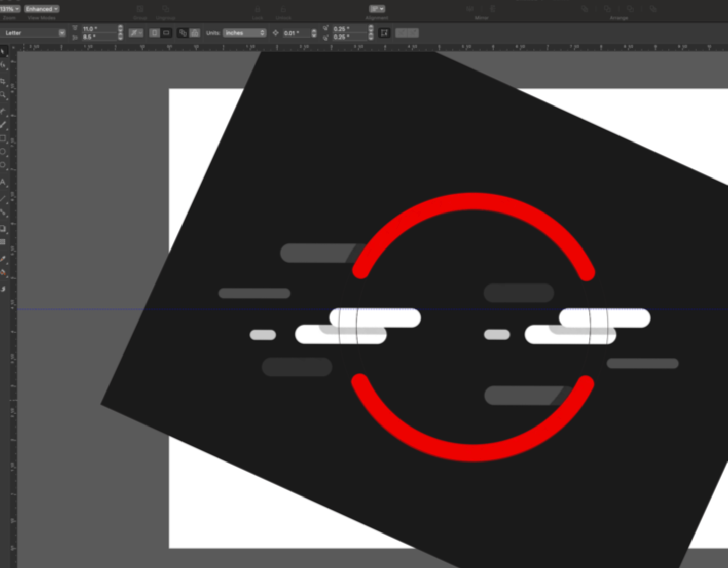Viewport: 728px width, 568px height.
Task: Select the Connector tool
Action: [3, 212]
